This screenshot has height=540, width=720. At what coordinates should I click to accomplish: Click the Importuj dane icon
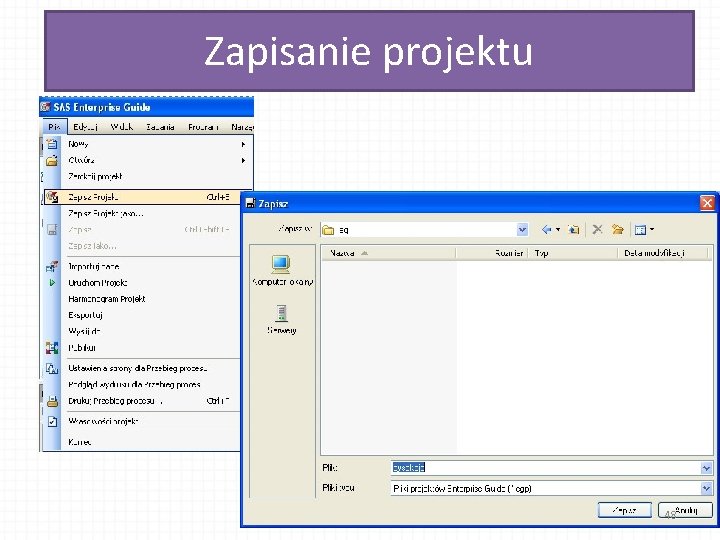coord(52,267)
